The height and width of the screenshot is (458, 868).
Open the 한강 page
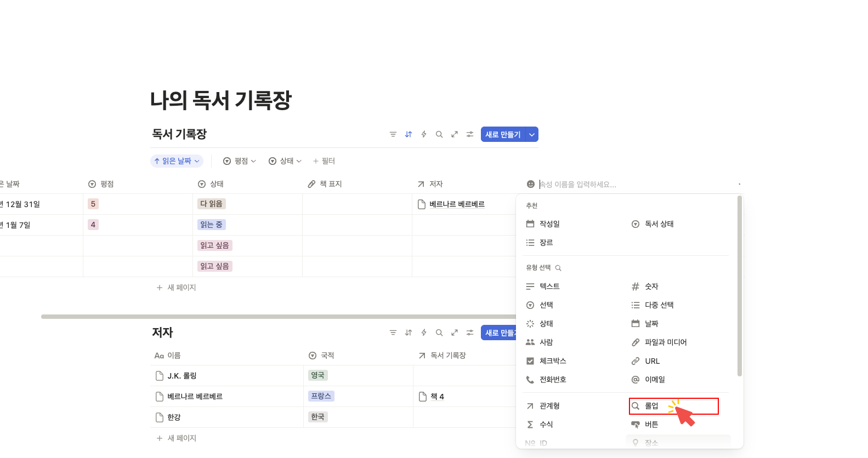(174, 417)
